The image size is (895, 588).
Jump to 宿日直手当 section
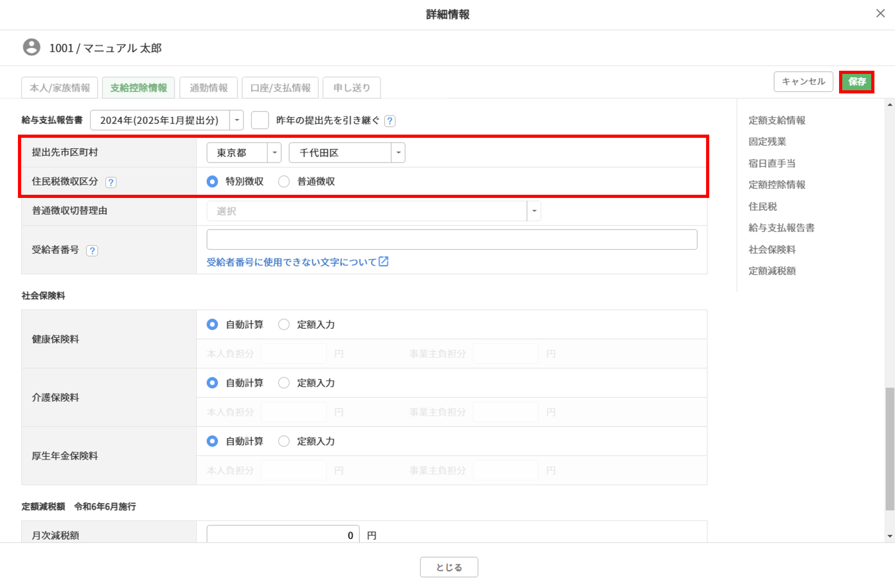pos(772,164)
